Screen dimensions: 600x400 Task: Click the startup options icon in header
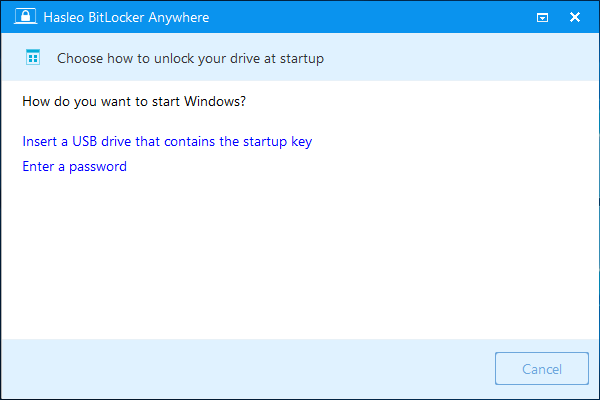tap(32, 58)
